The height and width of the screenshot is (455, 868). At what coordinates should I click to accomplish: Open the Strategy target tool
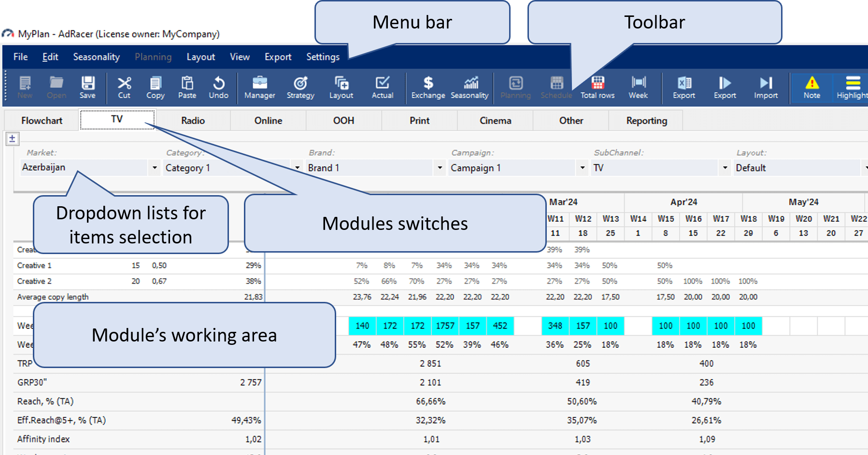[300, 87]
